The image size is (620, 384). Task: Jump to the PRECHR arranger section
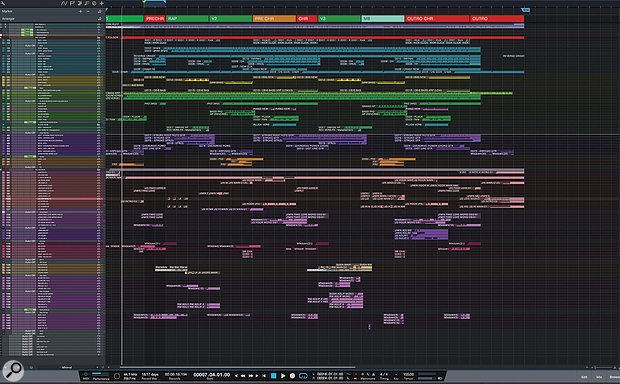coord(155,19)
